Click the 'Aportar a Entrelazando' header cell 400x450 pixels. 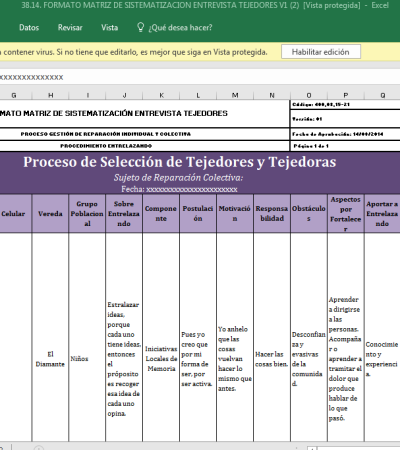point(382,214)
